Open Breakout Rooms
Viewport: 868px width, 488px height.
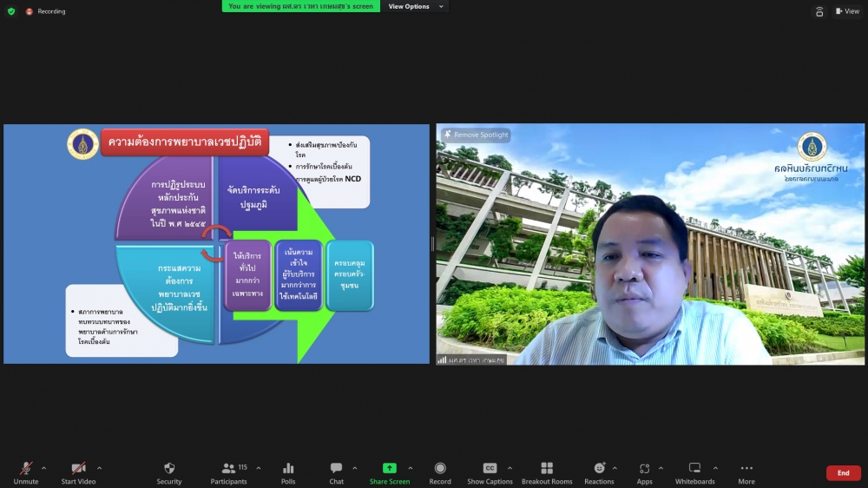point(547,469)
